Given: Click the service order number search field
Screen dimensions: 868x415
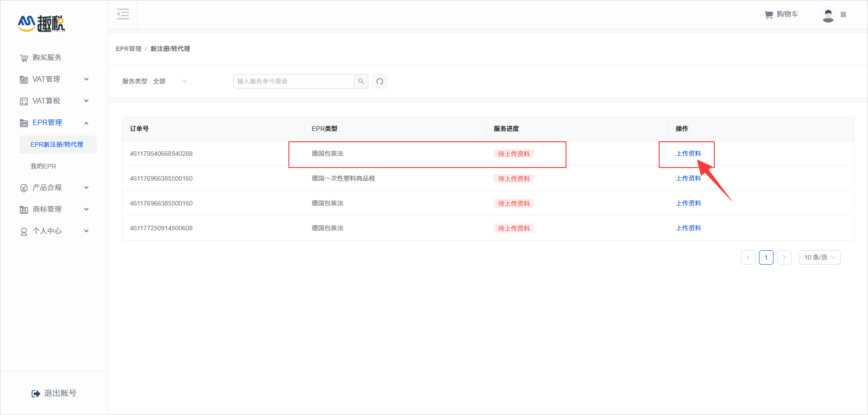Looking at the screenshot, I should (x=294, y=81).
